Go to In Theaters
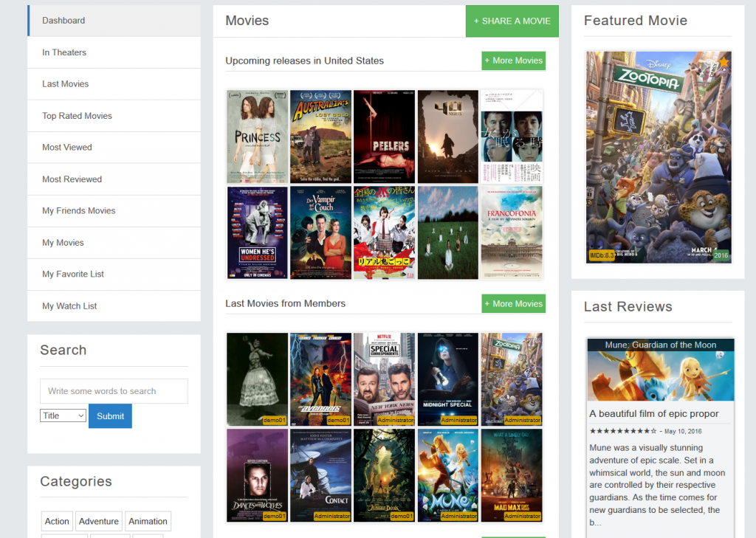The image size is (756, 538). pyautogui.click(x=114, y=52)
